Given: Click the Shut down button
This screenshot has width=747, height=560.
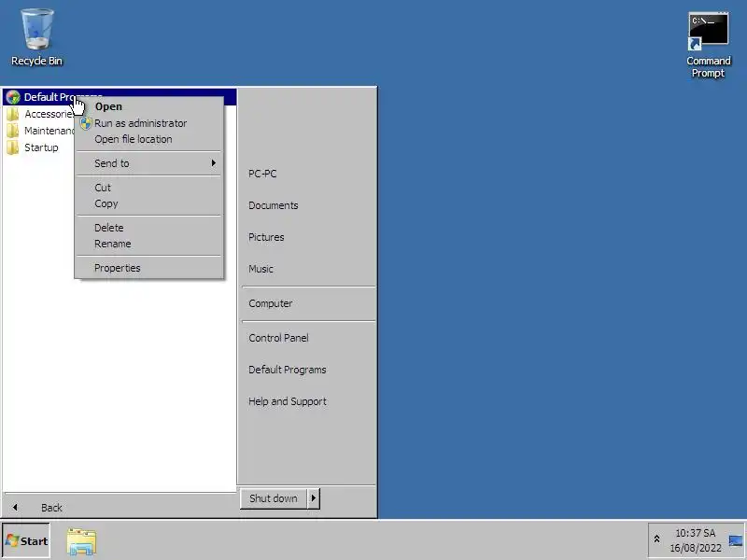Looking at the screenshot, I should (274, 498).
